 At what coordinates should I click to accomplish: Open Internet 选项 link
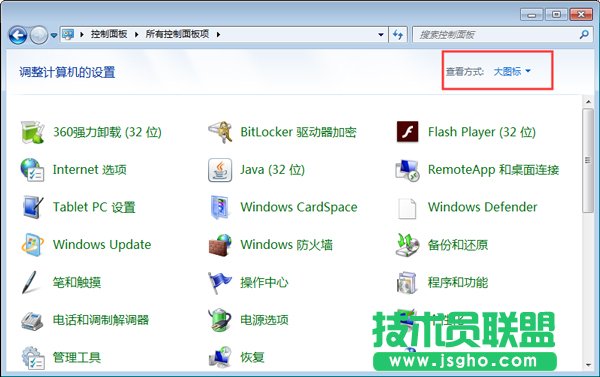[x=90, y=170]
